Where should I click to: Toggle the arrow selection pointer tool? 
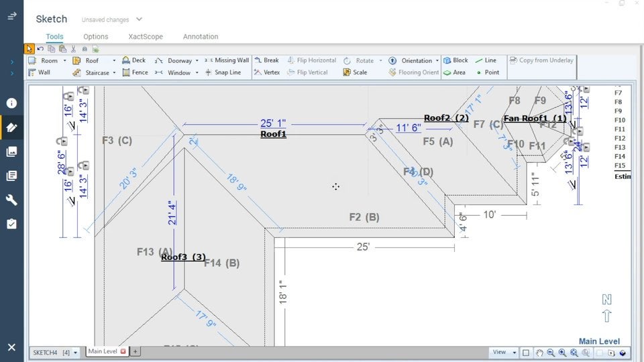(x=30, y=48)
